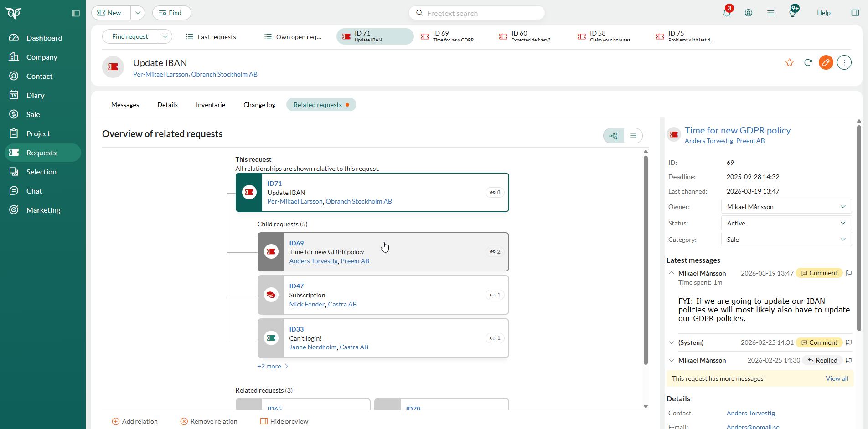Open the Change log tab
Image resolution: width=868 pixels, height=429 pixels.
point(259,105)
